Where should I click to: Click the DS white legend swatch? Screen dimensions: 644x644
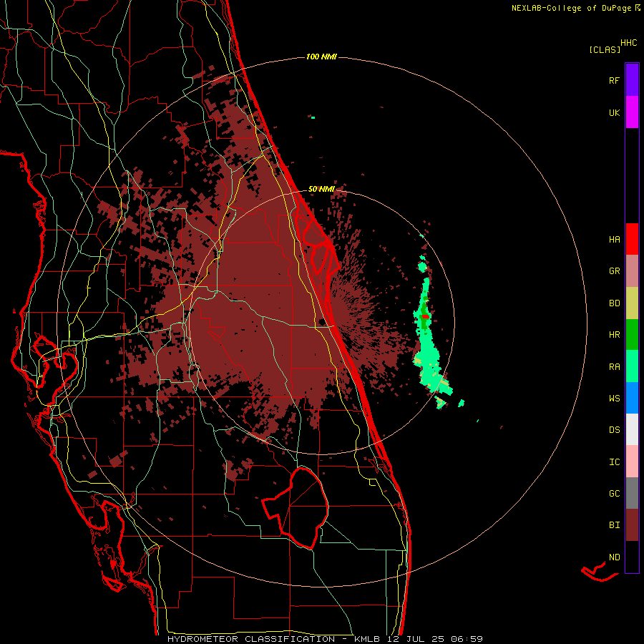point(632,429)
